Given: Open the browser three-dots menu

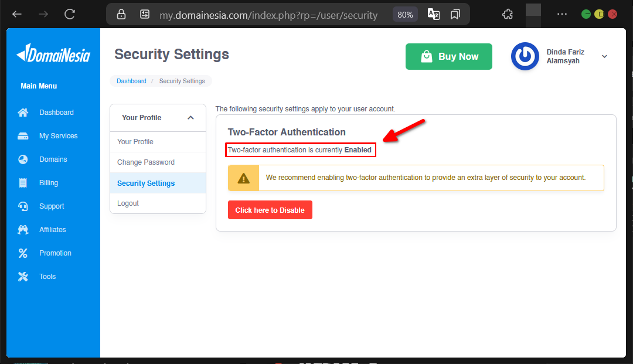Looking at the screenshot, I should (562, 14).
